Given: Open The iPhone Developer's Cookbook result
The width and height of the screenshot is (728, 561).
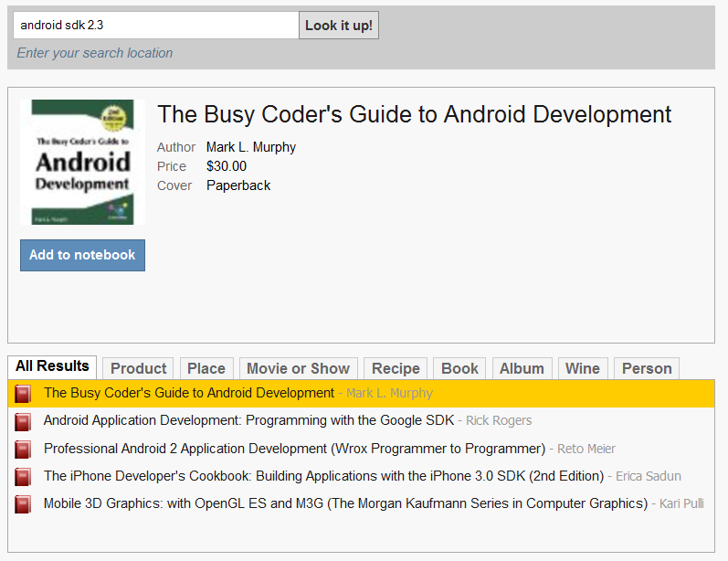Looking at the screenshot, I should [x=361, y=476].
